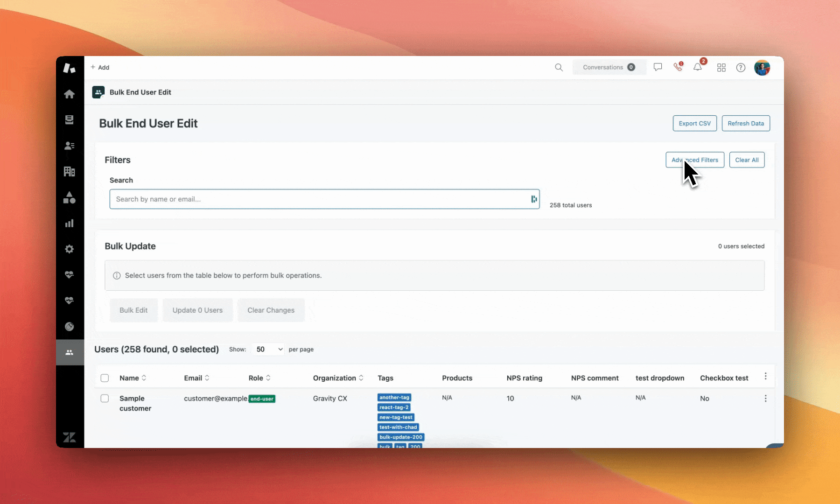Image resolution: width=840 pixels, height=504 pixels.
Task: Click the help question mark icon
Action: coord(741,68)
